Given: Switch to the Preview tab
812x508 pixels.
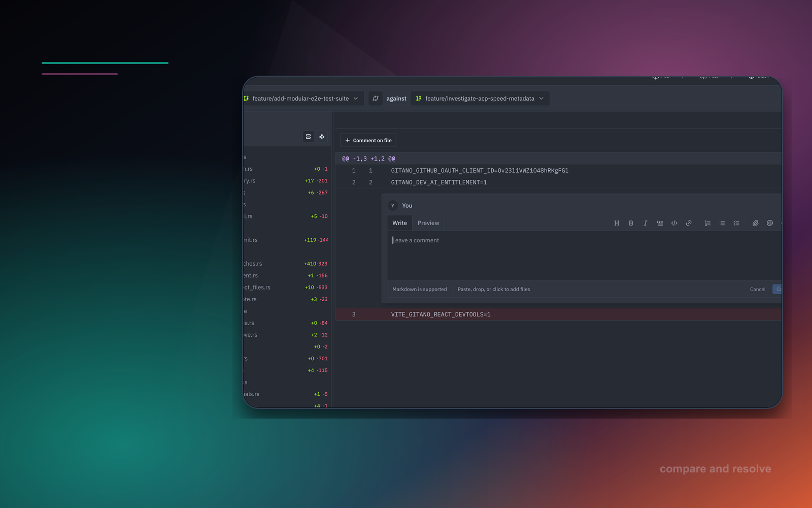Looking at the screenshot, I should pyautogui.click(x=428, y=223).
